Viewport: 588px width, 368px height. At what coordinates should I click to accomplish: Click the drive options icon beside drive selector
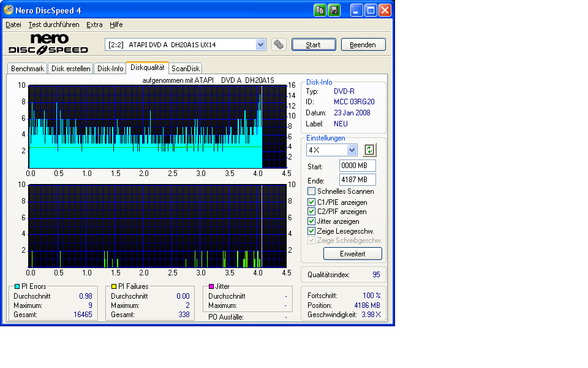(x=279, y=45)
